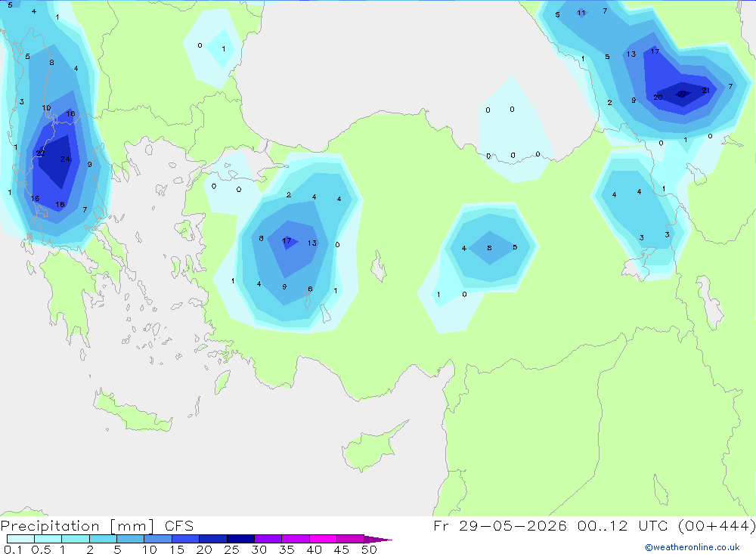Click the '20' precipitation value beside 27

point(658,97)
